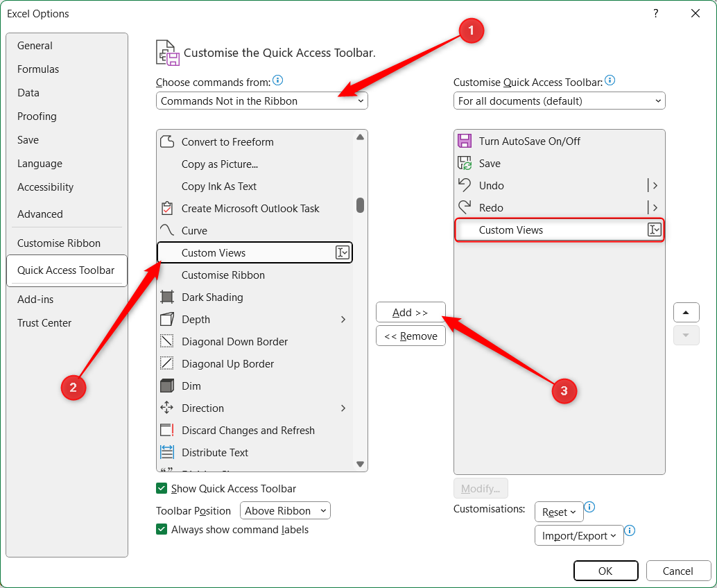Click the Diagonal Down Border icon

point(167,341)
